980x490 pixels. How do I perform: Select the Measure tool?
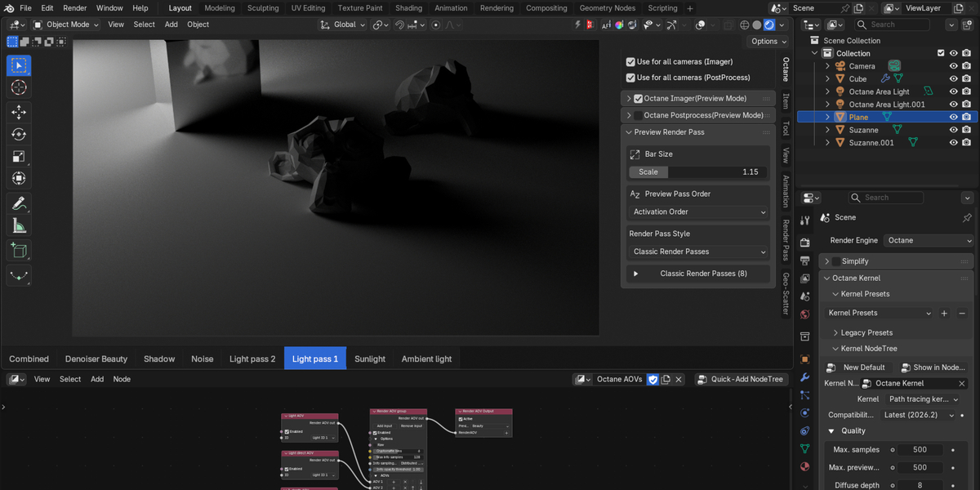pyautogui.click(x=19, y=226)
